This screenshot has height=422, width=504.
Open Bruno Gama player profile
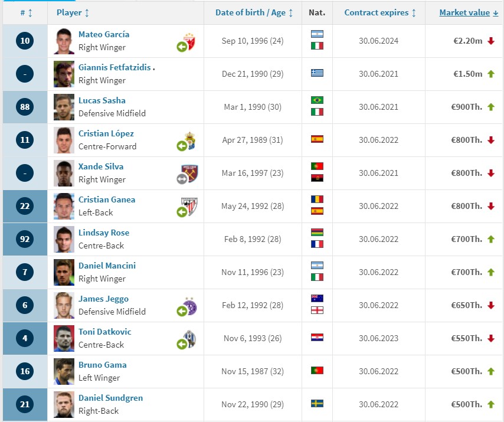click(103, 365)
